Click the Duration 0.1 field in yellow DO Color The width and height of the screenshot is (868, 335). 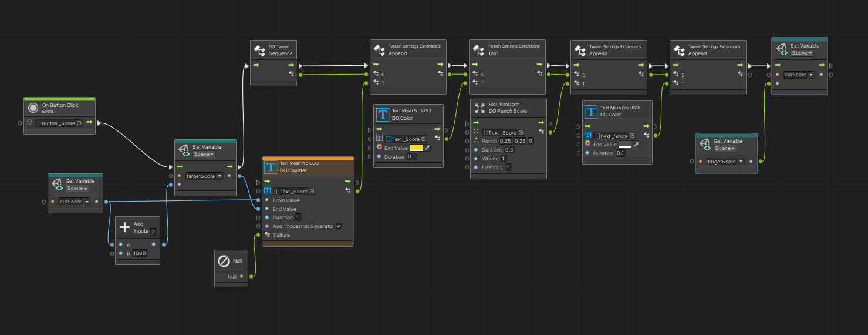pyautogui.click(x=411, y=157)
